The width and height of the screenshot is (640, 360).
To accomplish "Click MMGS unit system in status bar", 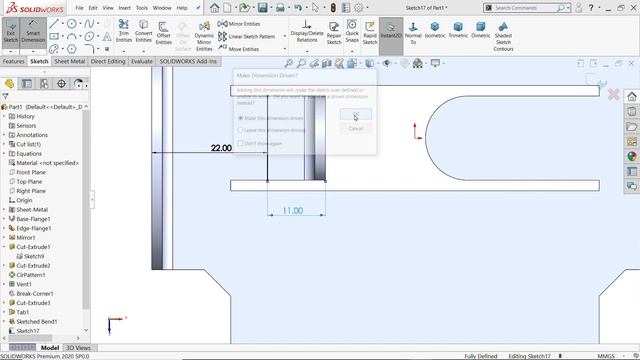I will click(606, 356).
